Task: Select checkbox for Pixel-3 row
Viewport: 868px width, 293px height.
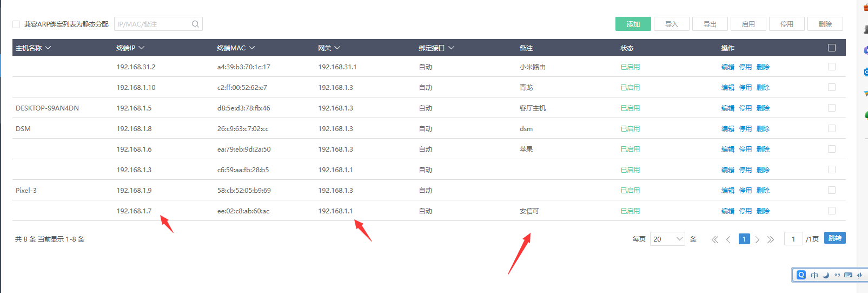Action: [832, 190]
